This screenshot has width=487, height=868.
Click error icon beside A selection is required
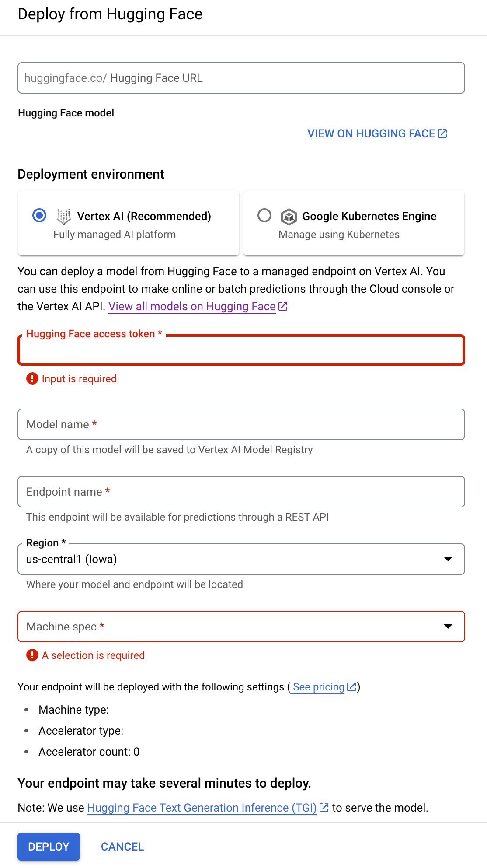[x=32, y=655]
